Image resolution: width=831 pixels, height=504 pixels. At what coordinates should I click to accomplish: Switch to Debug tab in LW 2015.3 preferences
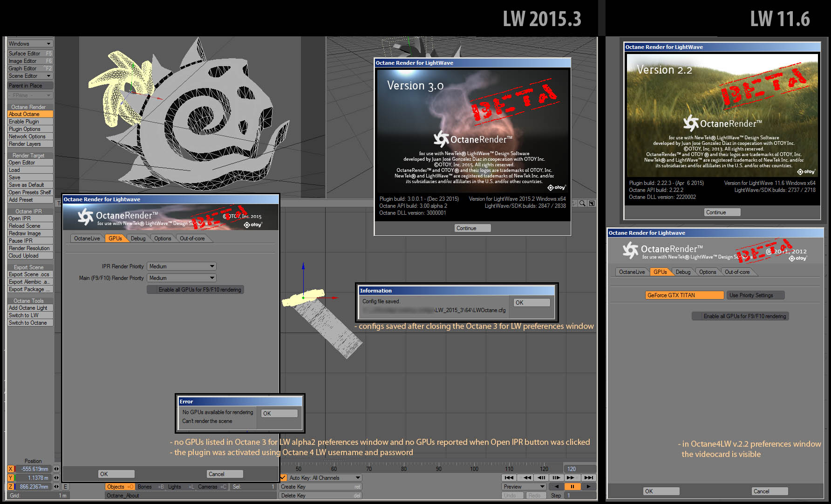click(x=138, y=238)
